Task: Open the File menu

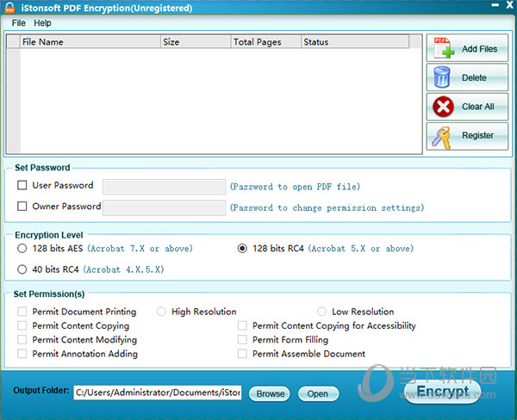Action: click(18, 23)
